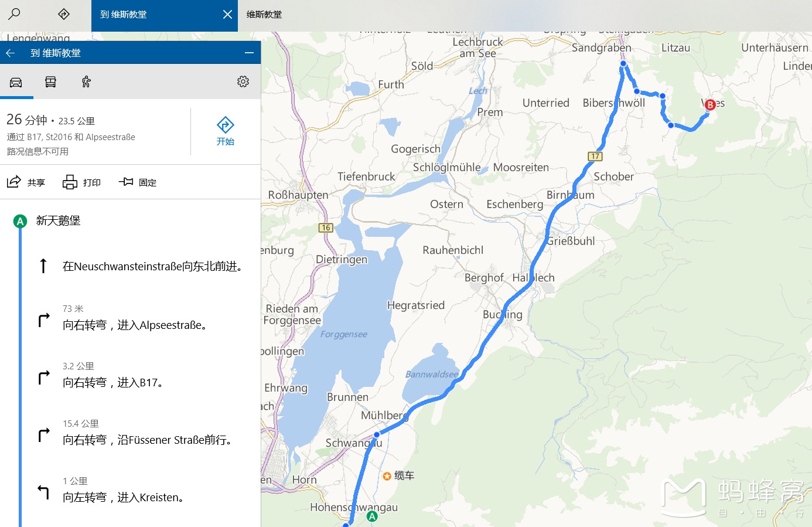Close the 到 维斯教堂 tab
The image size is (812, 527).
[227, 14]
